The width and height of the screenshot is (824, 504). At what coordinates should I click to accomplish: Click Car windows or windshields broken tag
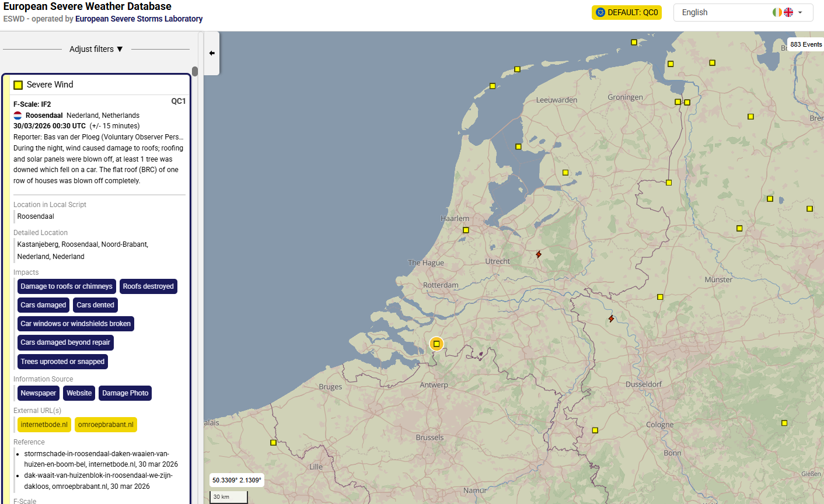76,324
